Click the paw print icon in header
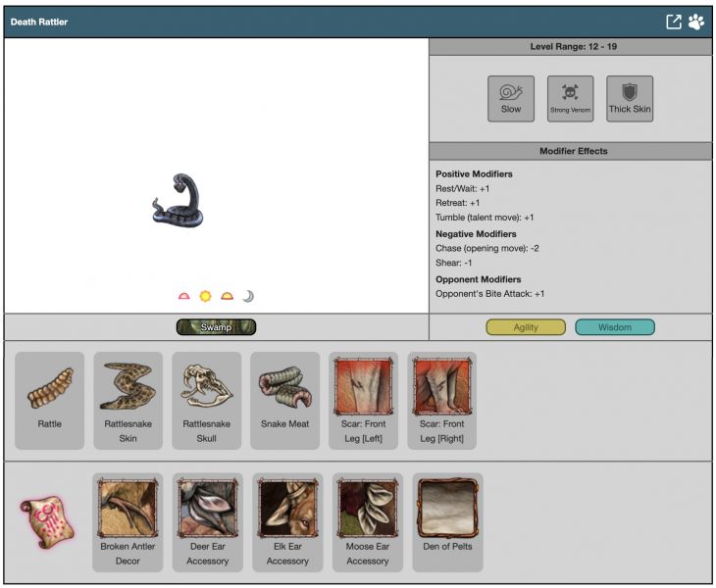716x588 pixels. [x=696, y=22]
